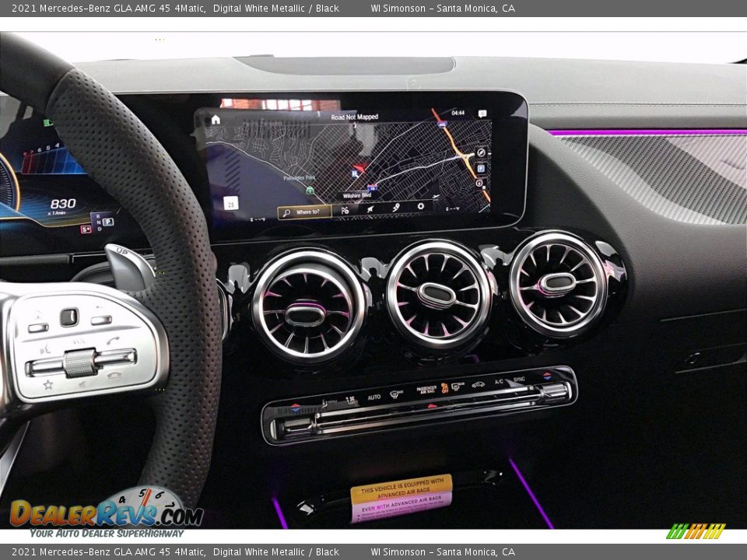Tap the S+ drive mode indicator on the cluster

(86, 229)
